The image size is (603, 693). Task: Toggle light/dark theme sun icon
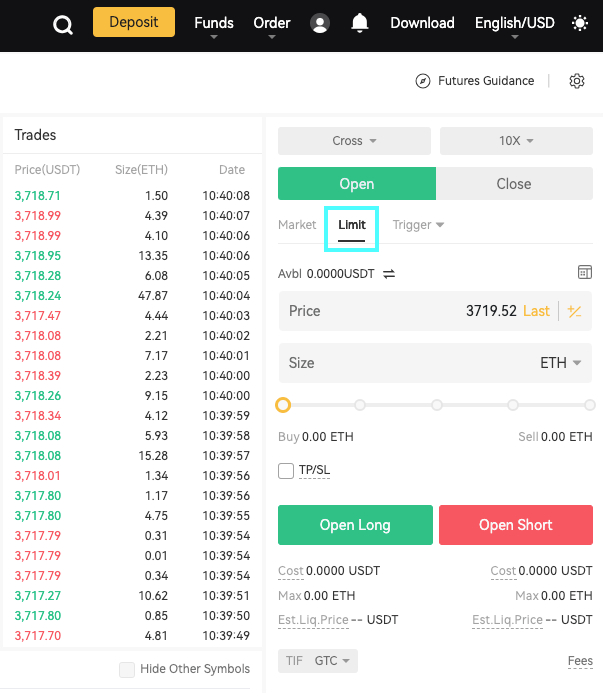click(580, 23)
